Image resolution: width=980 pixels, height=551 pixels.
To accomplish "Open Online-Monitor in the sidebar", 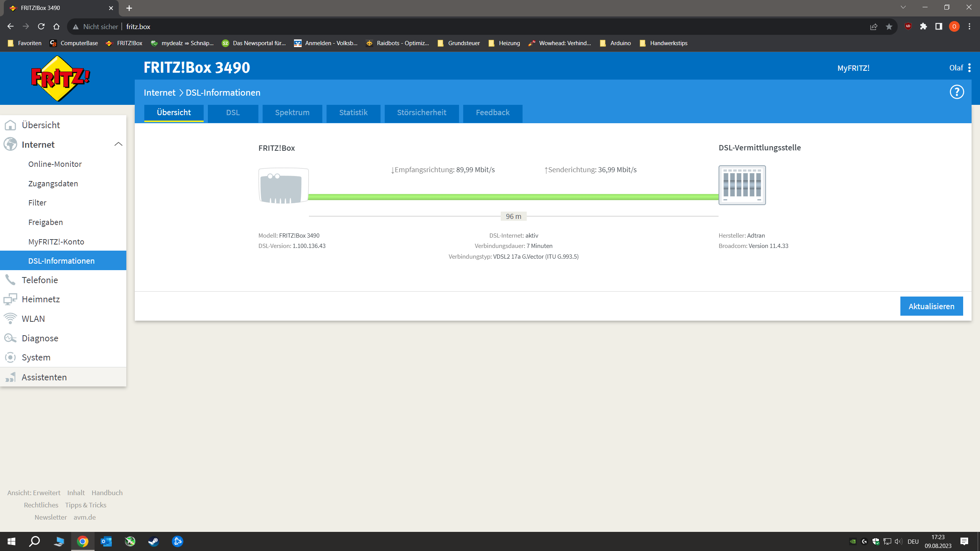I will (55, 164).
